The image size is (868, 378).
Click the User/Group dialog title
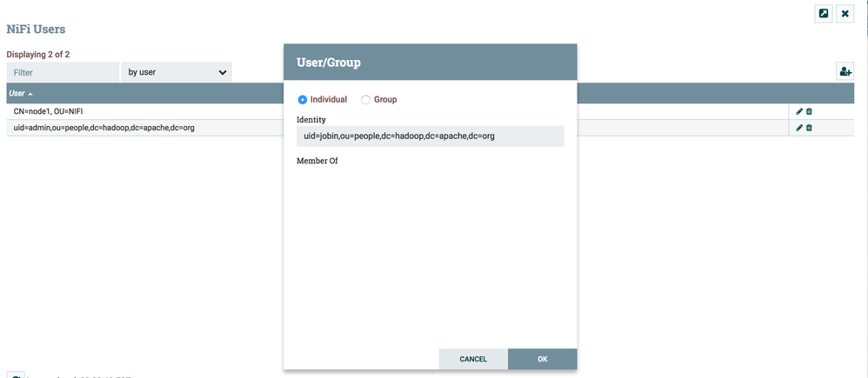[329, 63]
